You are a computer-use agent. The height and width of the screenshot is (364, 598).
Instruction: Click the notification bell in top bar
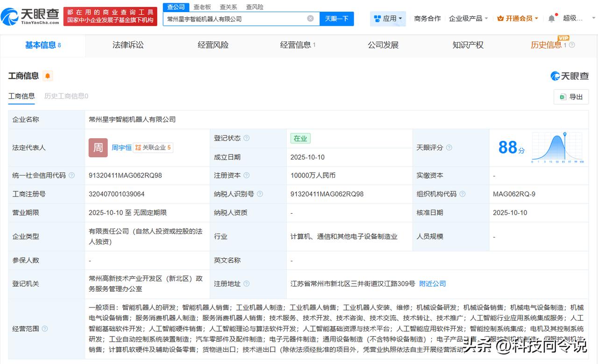551,19
